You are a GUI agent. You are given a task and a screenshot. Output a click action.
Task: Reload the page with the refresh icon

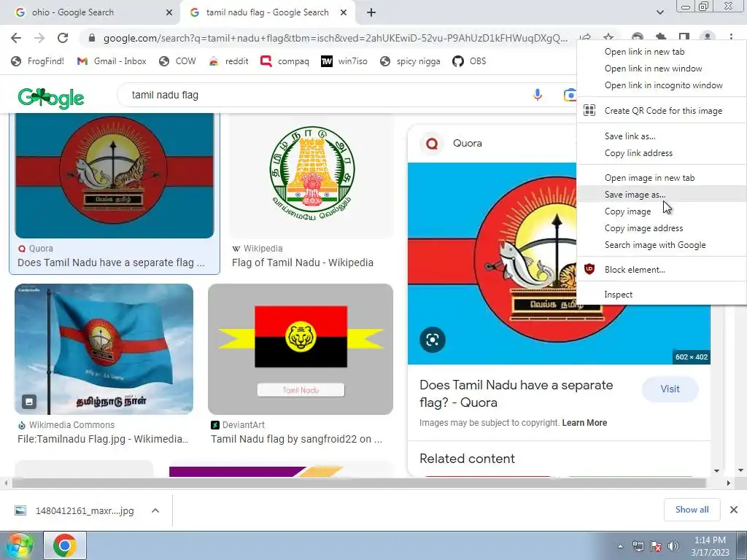63,38
